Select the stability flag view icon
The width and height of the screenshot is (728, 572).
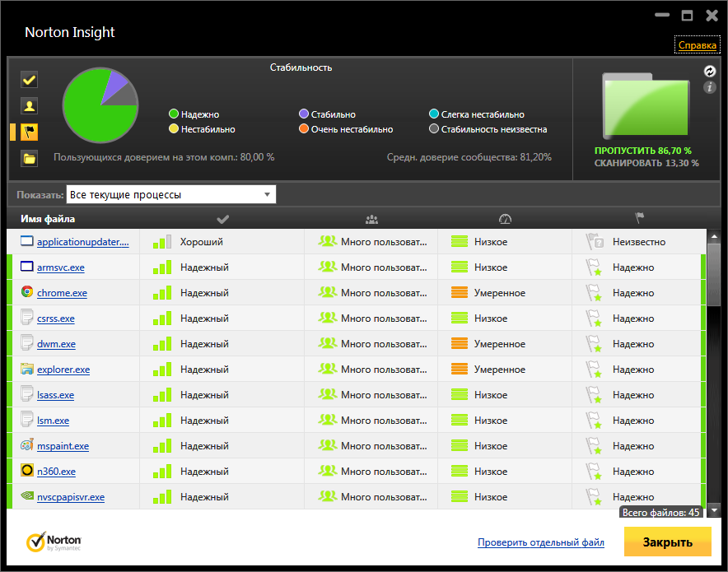30,133
